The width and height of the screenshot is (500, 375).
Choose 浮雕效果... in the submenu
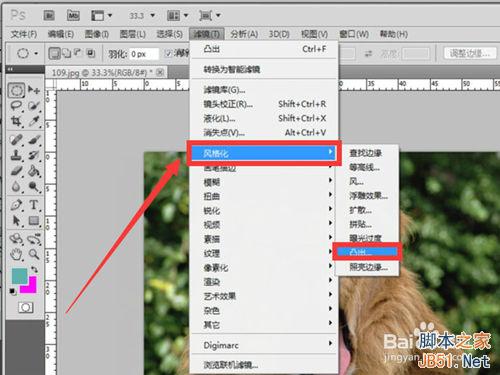366,196
